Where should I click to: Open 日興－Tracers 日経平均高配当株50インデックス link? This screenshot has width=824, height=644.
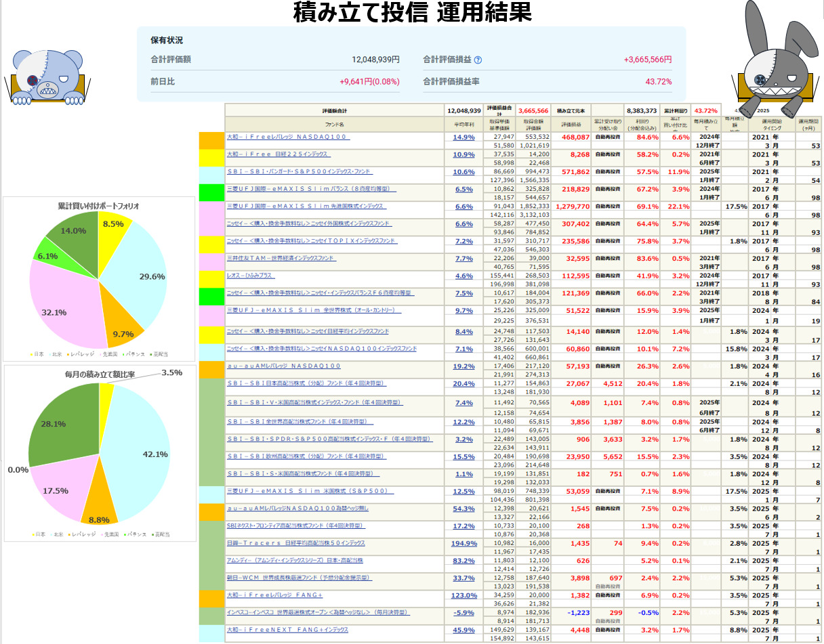click(295, 543)
